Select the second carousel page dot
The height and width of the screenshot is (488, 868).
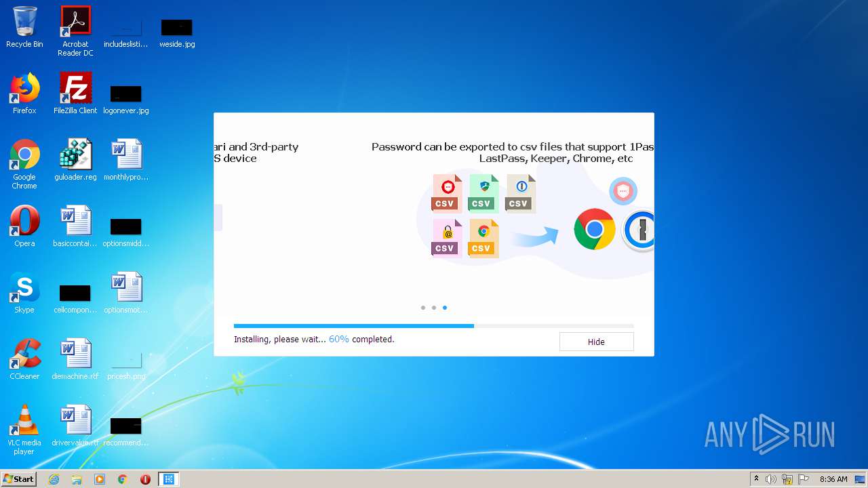coord(434,308)
